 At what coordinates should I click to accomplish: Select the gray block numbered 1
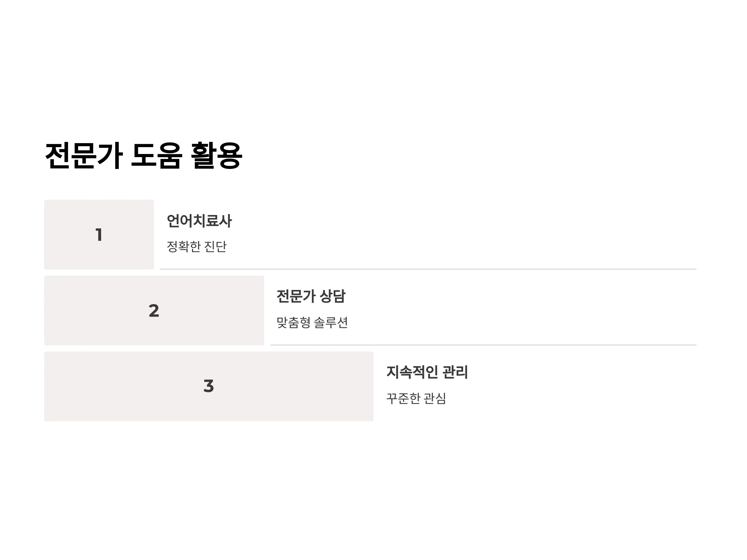tap(99, 235)
